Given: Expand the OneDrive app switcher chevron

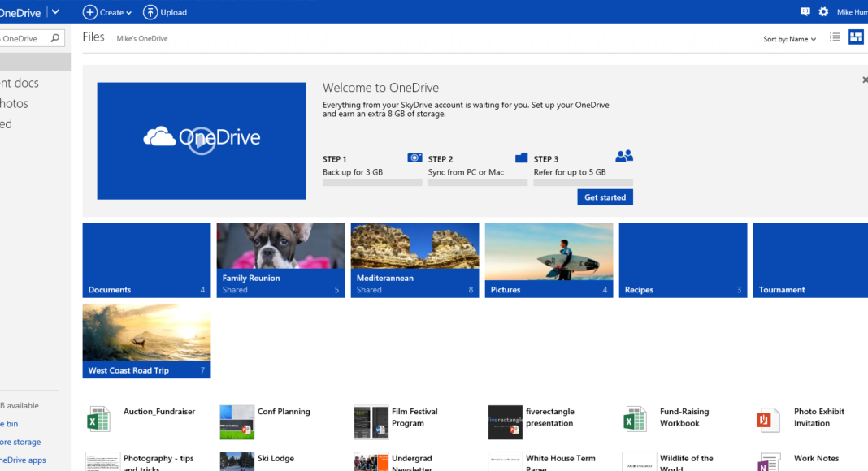Looking at the screenshot, I should (x=55, y=12).
